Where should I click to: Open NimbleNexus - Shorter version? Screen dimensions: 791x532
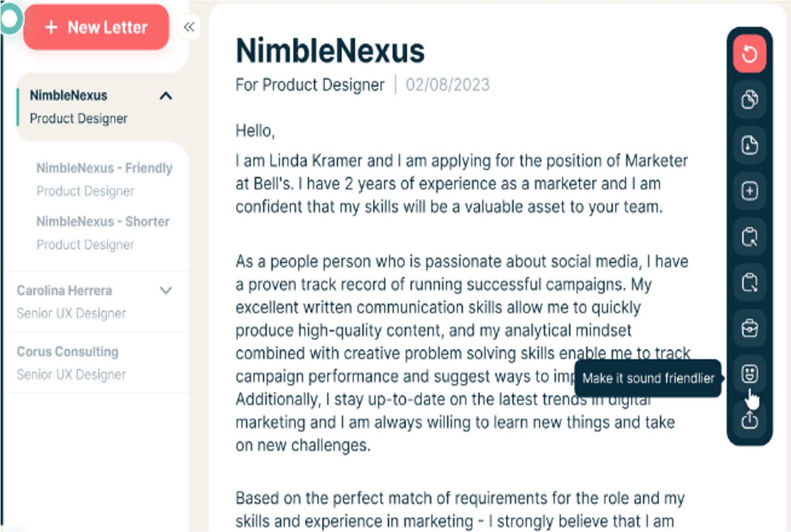click(x=103, y=232)
